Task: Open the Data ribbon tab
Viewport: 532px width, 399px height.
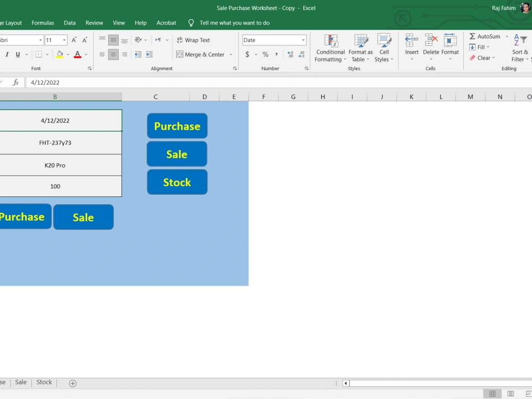Action: click(x=70, y=23)
